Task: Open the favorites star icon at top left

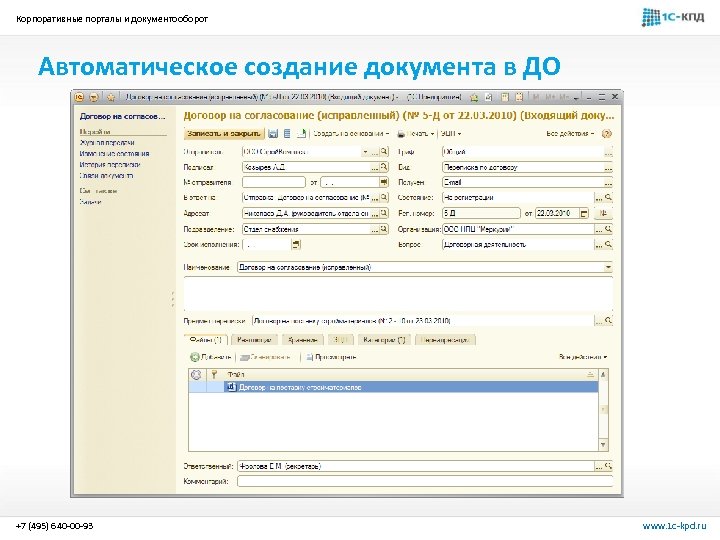Action: (111, 97)
